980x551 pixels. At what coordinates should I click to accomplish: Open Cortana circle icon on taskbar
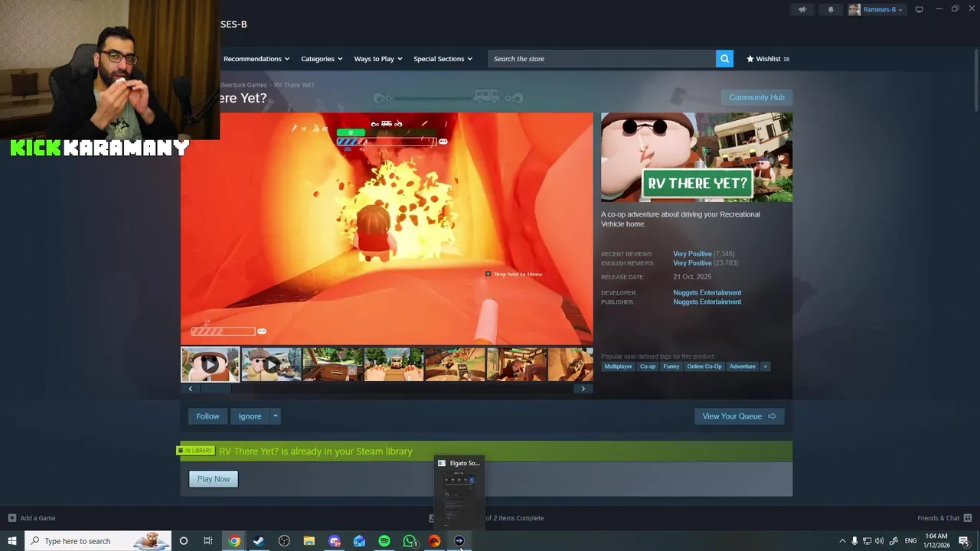tap(183, 541)
